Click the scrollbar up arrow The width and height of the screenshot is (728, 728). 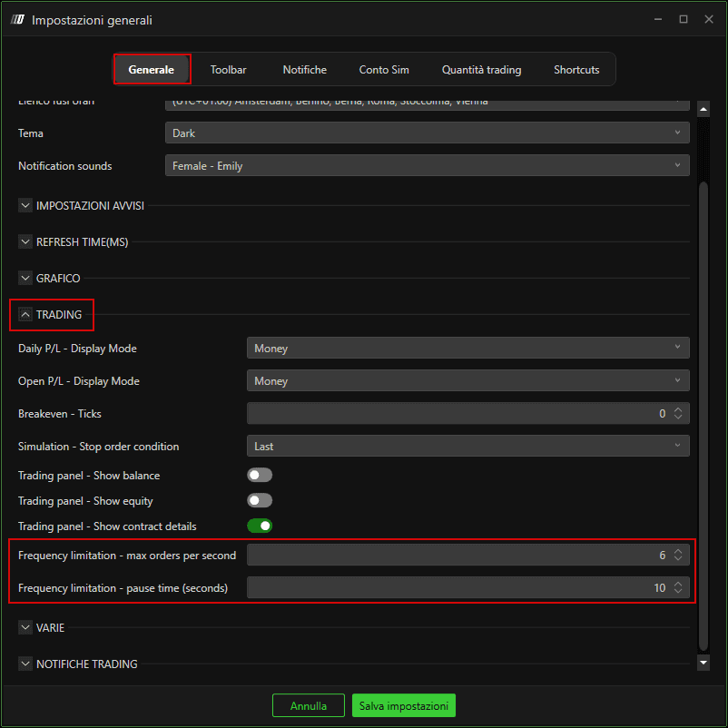(703, 109)
